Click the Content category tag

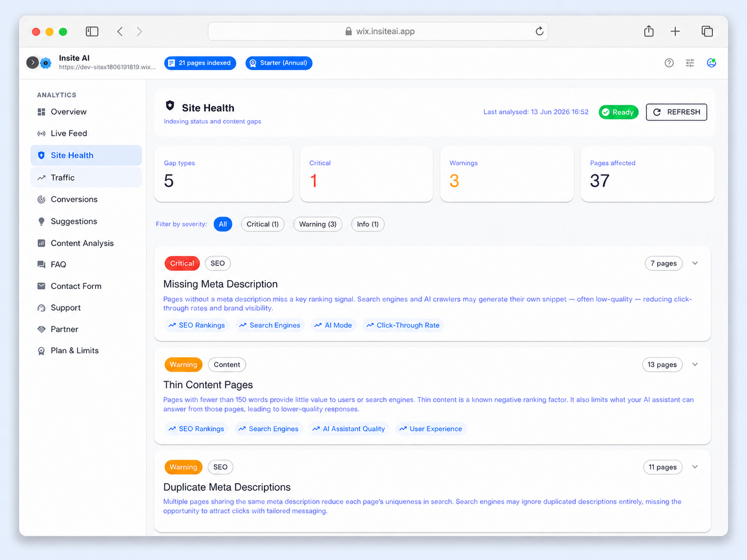click(227, 365)
